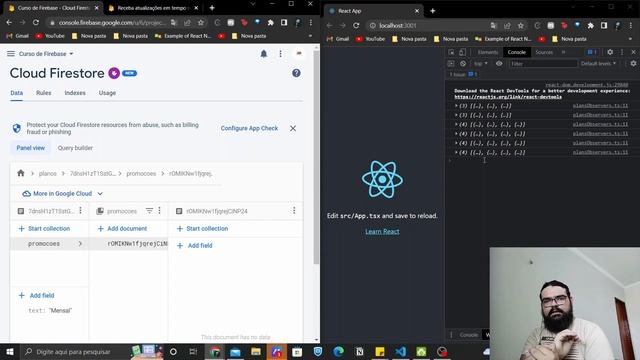The height and width of the screenshot is (360, 640).
Task: Open the Firebase console hamburger menu
Action: (11, 54)
